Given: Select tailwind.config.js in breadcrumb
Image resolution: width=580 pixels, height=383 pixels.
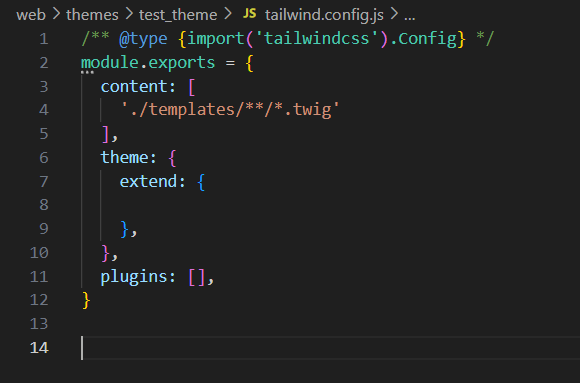Looking at the screenshot, I should click(324, 15).
